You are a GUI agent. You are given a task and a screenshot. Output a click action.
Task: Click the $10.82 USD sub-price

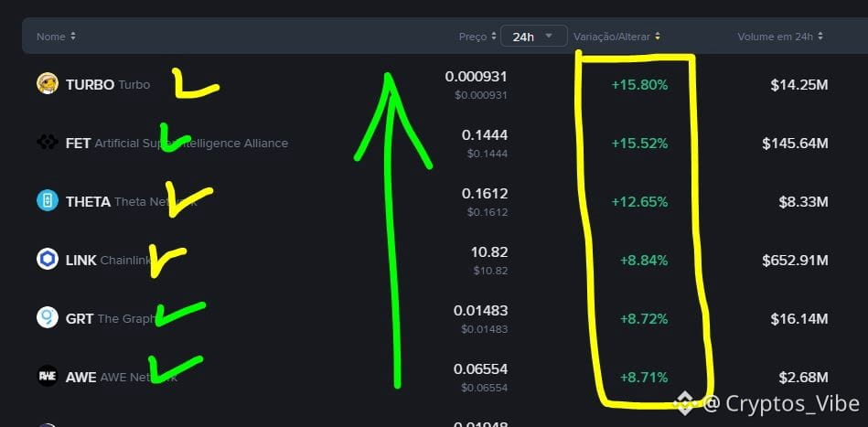tap(490, 271)
